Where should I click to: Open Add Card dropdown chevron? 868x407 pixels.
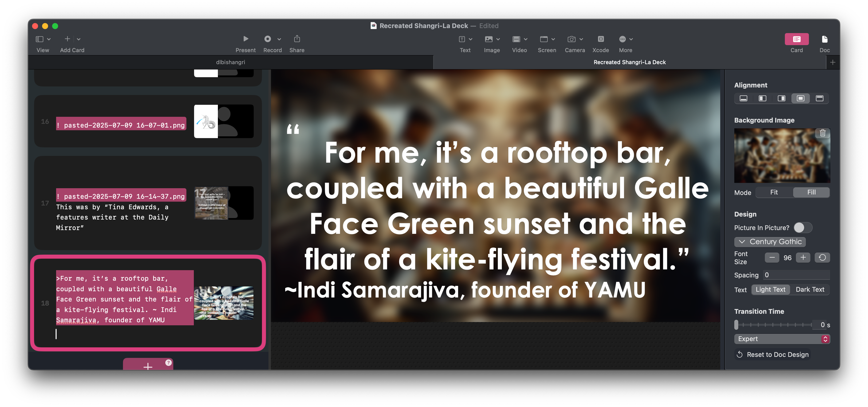pos(79,39)
